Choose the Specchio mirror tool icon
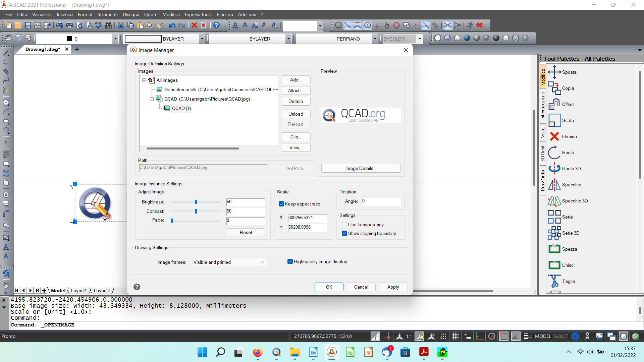 [554, 185]
